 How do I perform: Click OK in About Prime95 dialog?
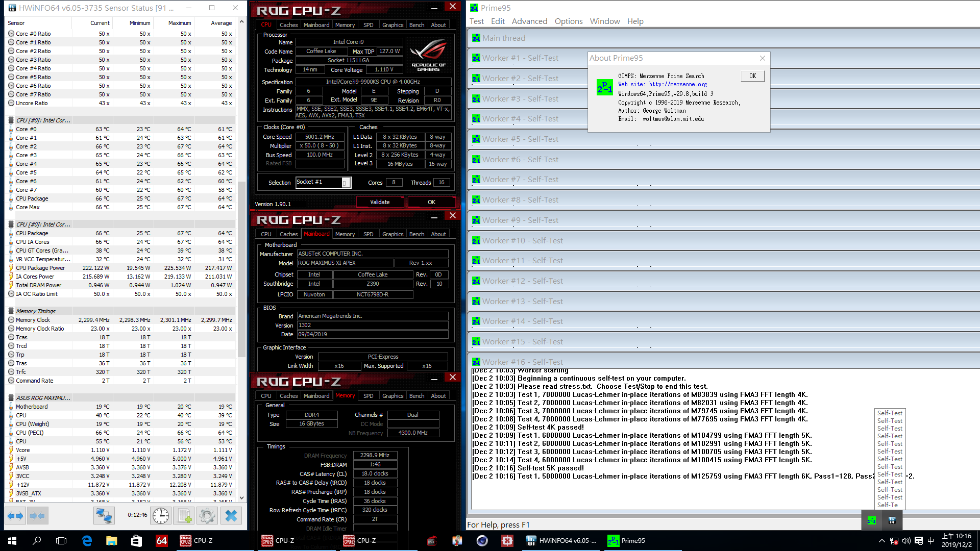(x=753, y=76)
